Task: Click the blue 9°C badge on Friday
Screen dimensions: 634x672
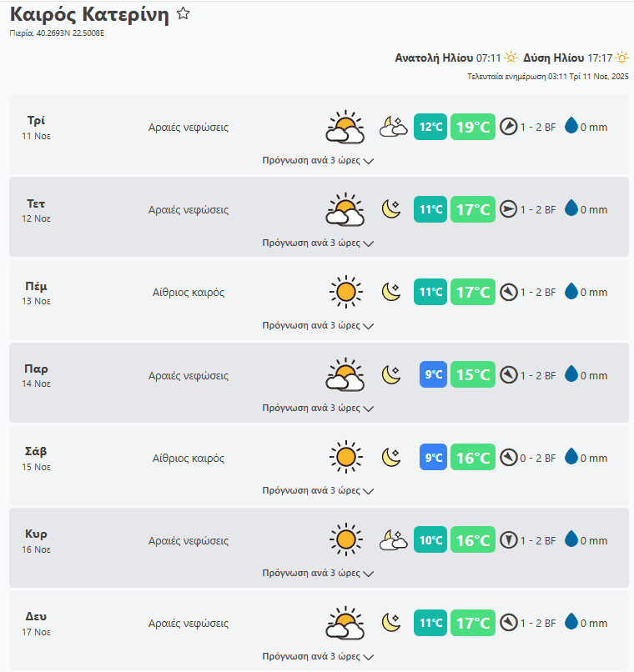Action: [434, 374]
